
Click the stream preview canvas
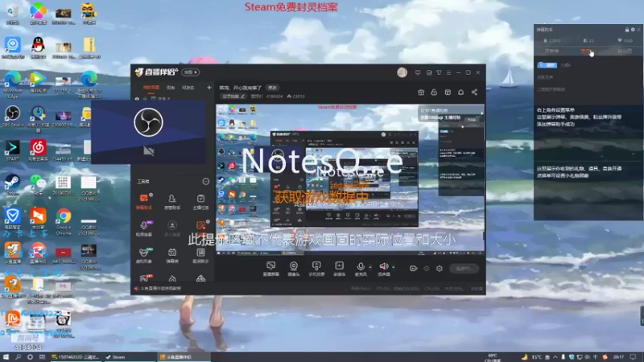[350, 179]
